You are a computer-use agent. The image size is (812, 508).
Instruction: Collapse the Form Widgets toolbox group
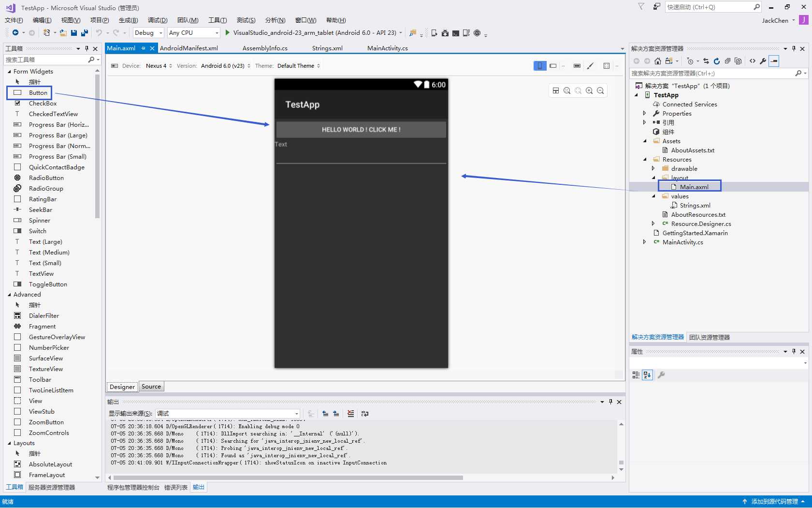[9, 72]
